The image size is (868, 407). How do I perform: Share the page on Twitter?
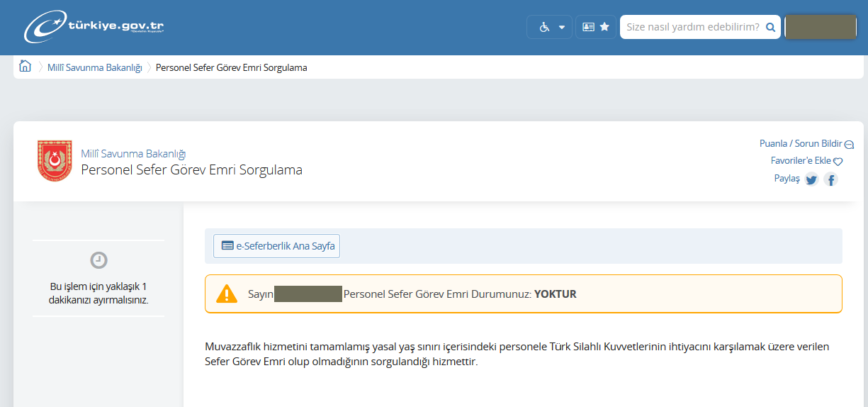(x=811, y=179)
